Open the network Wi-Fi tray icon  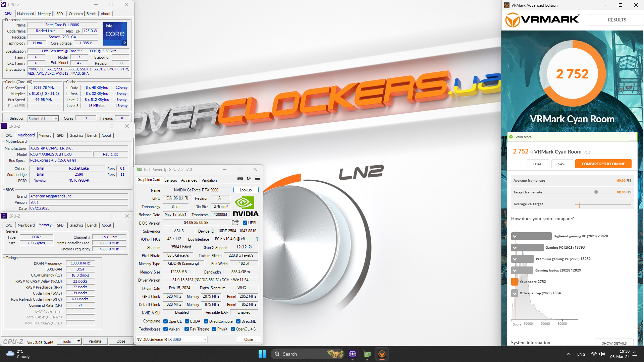coord(594,354)
